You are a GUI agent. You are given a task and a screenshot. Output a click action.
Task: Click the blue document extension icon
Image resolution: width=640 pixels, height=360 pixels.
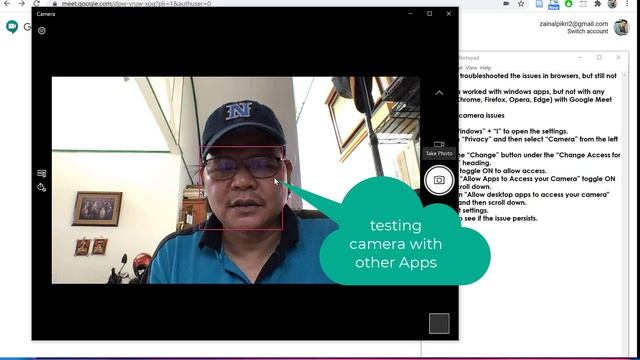539,4
